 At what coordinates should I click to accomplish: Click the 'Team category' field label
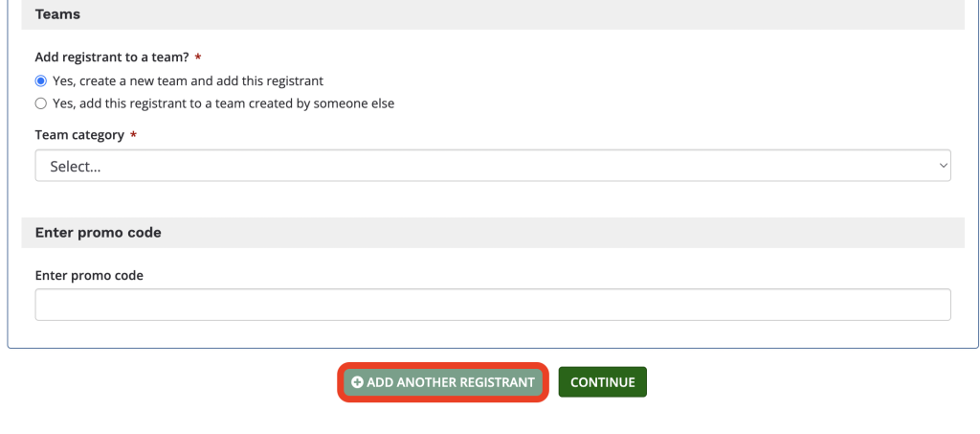click(x=79, y=135)
